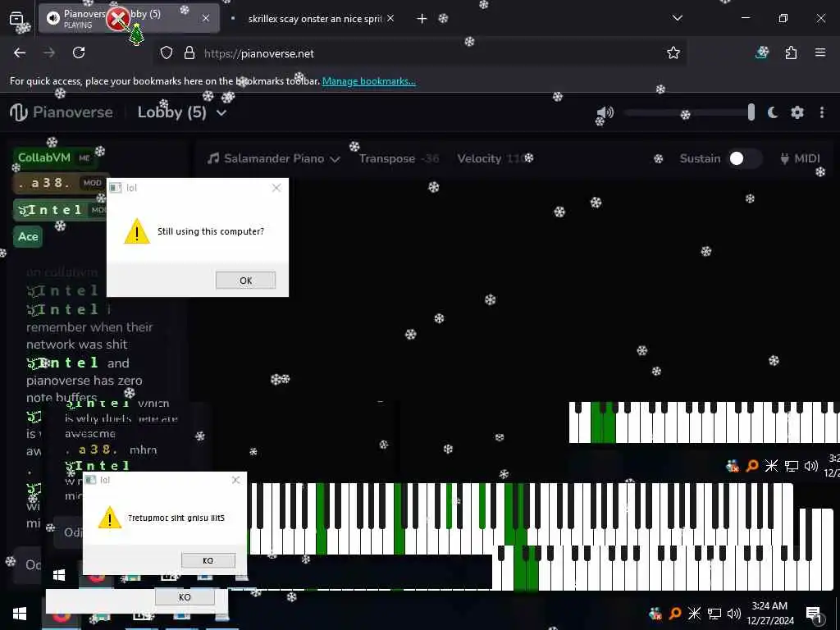Mute Pianoverse with the speaker icon
Screen dimensions: 840x630
[x=605, y=112]
